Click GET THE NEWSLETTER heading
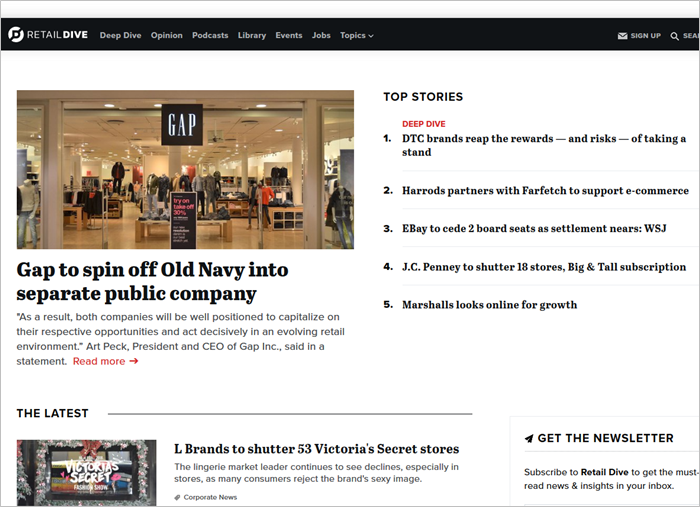 point(605,438)
